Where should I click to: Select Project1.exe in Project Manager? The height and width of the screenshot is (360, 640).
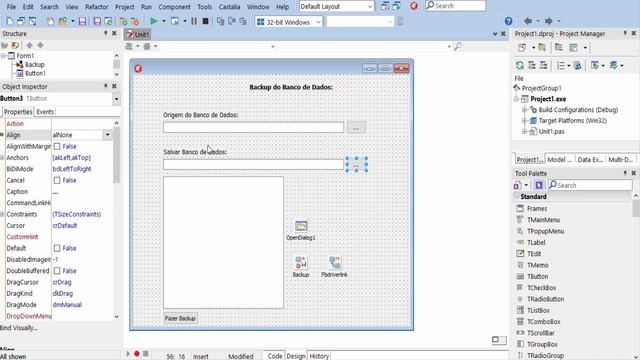[x=548, y=99]
